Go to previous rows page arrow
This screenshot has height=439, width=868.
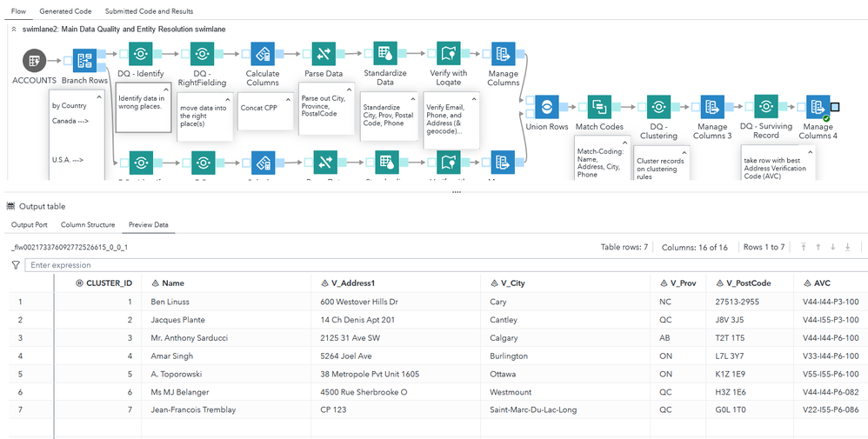pos(818,247)
